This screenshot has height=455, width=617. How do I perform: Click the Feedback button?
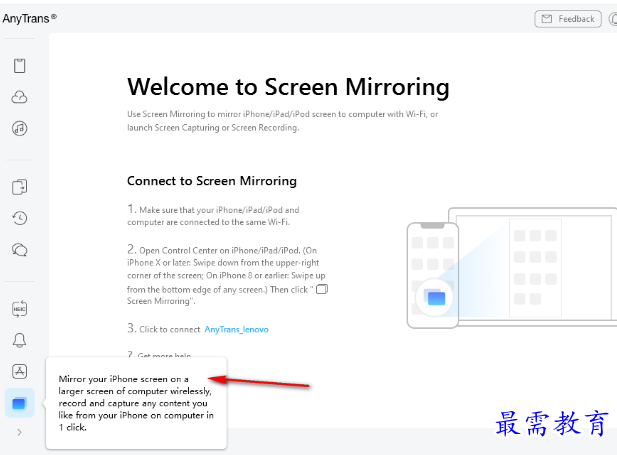(568, 19)
